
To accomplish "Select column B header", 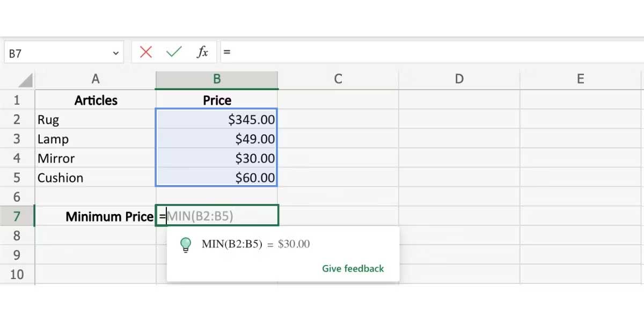I will point(216,78).
